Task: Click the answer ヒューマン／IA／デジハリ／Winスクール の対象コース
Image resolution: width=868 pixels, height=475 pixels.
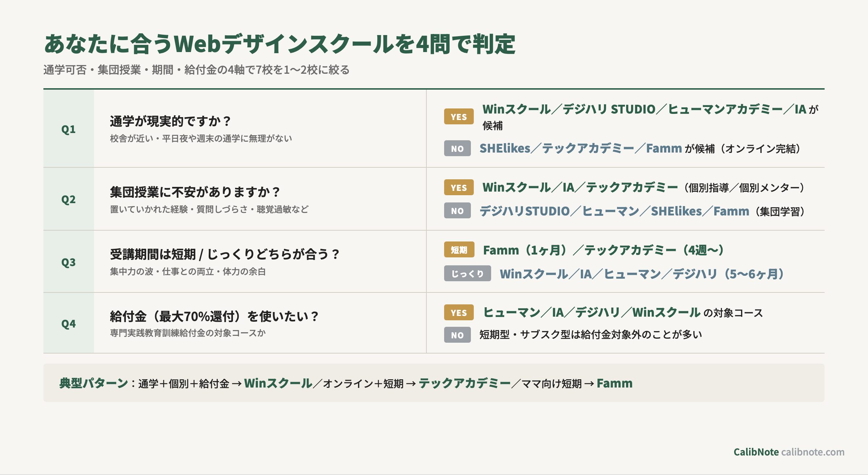Action: click(x=623, y=313)
